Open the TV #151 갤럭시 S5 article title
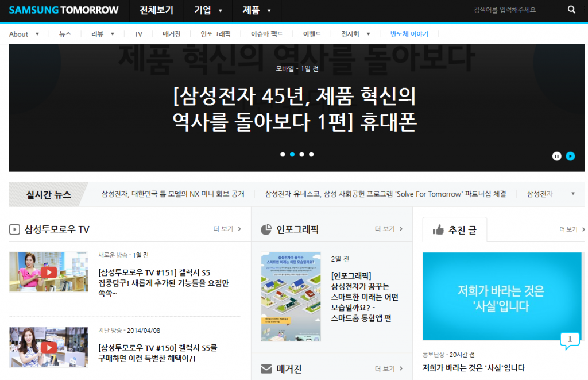Viewport: 588px width, 380px height. [x=164, y=283]
